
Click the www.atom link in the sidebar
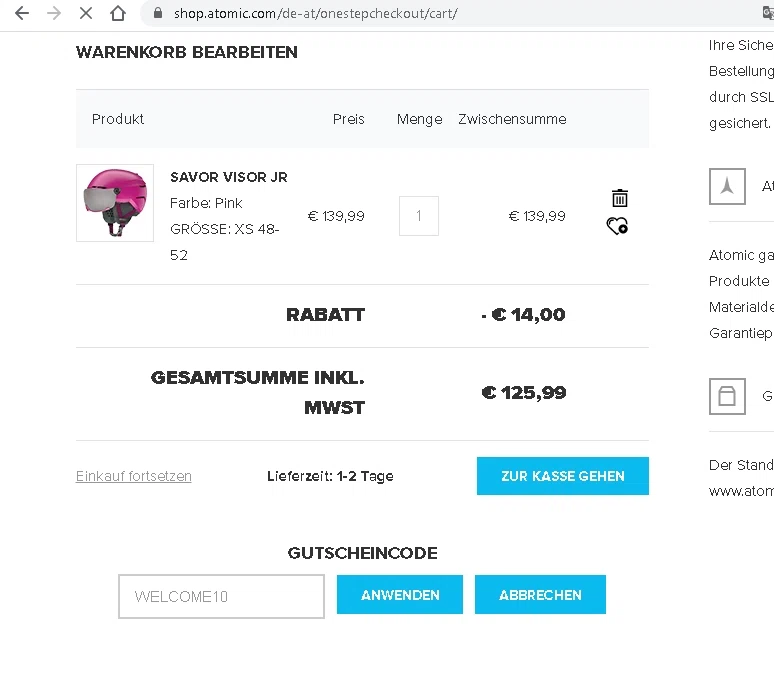741,491
